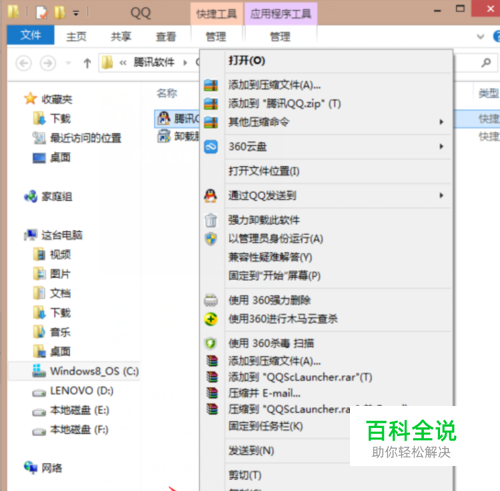This screenshot has width=500, height=491.
Task: Click the 类型 column header
Action: tap(489, 94)
